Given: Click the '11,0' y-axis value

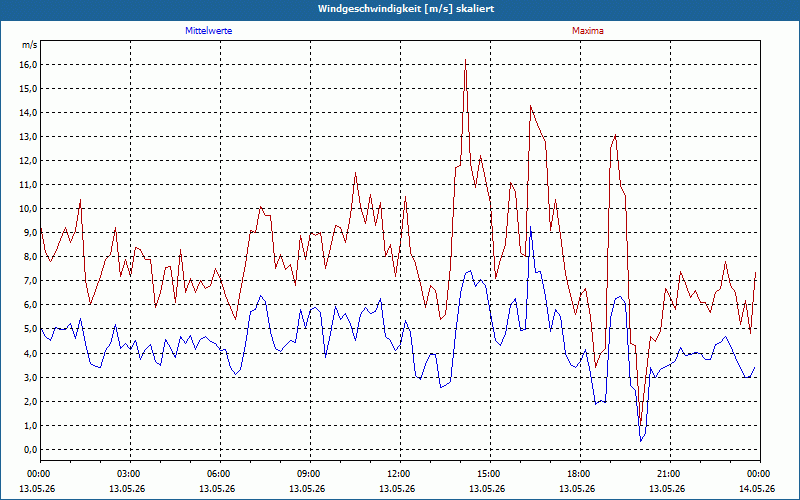Looking at the screenshot, I should tap(28, 184).
